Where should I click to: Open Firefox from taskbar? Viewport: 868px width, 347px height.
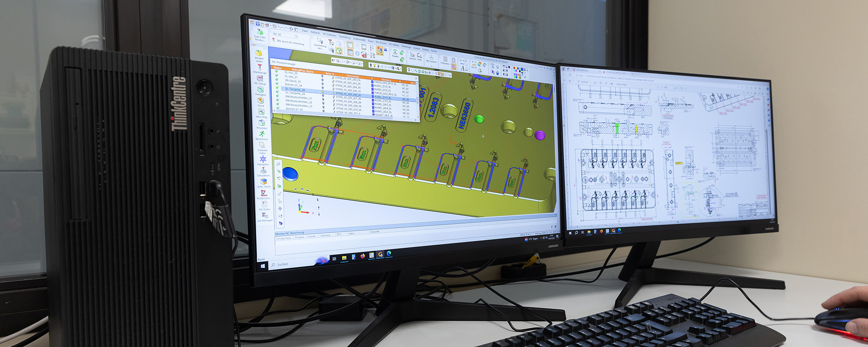(363, 256)
